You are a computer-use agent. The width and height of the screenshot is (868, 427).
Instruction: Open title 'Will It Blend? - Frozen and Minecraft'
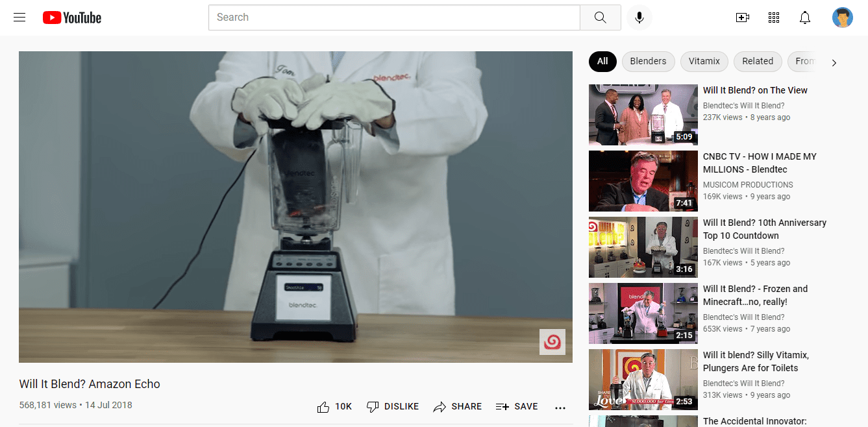click(755, 295)
